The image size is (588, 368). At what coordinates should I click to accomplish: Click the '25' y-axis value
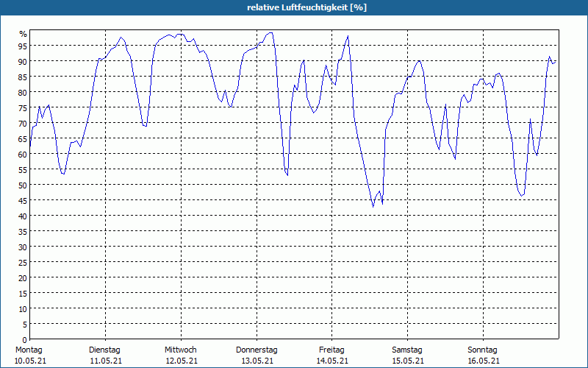click(x=23, y=263)
